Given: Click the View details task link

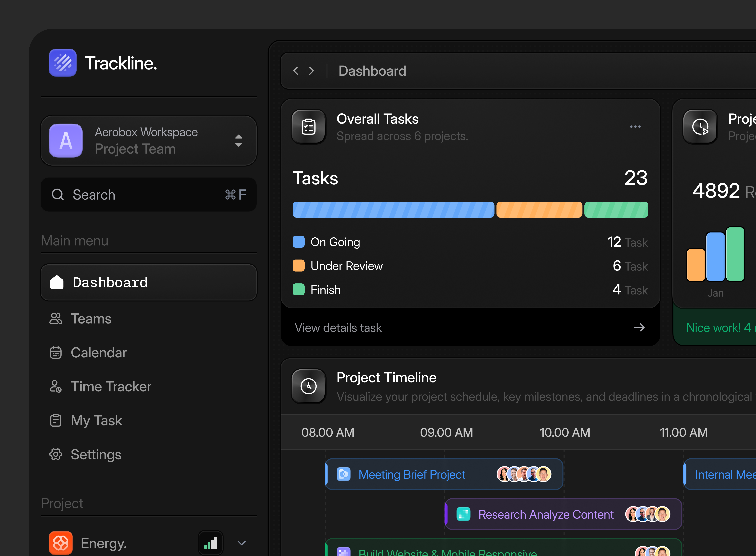Looking at the screenshot, I should [338, 328].
